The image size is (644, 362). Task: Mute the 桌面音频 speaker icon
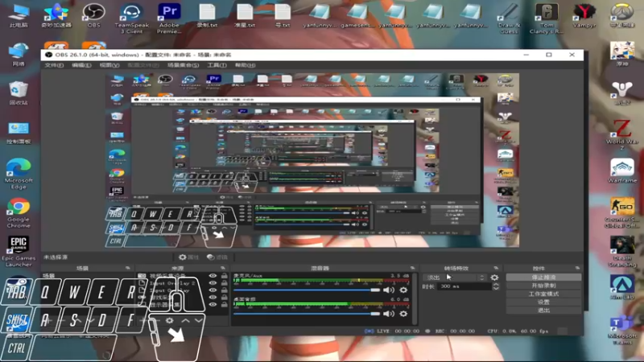[x=389, y=314]
